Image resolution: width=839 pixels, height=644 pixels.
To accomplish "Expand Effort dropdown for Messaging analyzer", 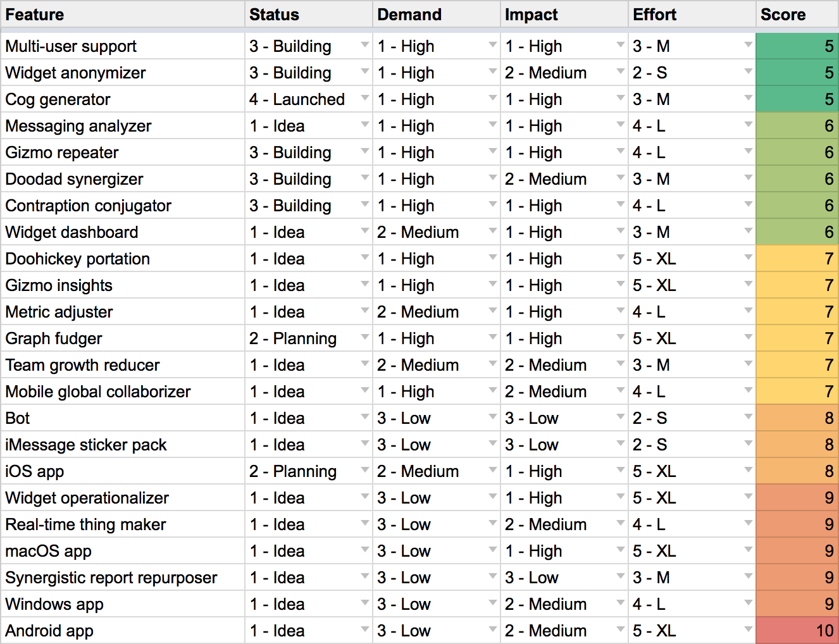I will pyautogui.click(x=748, y=125).
